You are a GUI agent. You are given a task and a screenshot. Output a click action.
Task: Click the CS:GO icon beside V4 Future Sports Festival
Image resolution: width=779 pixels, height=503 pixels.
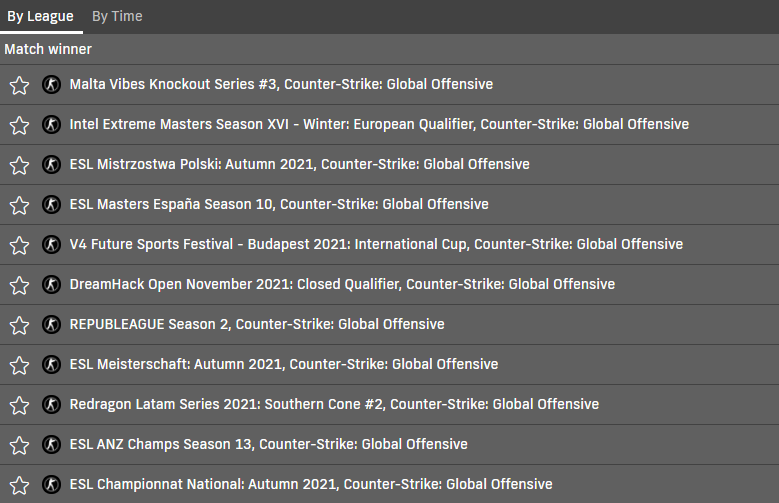51,245
